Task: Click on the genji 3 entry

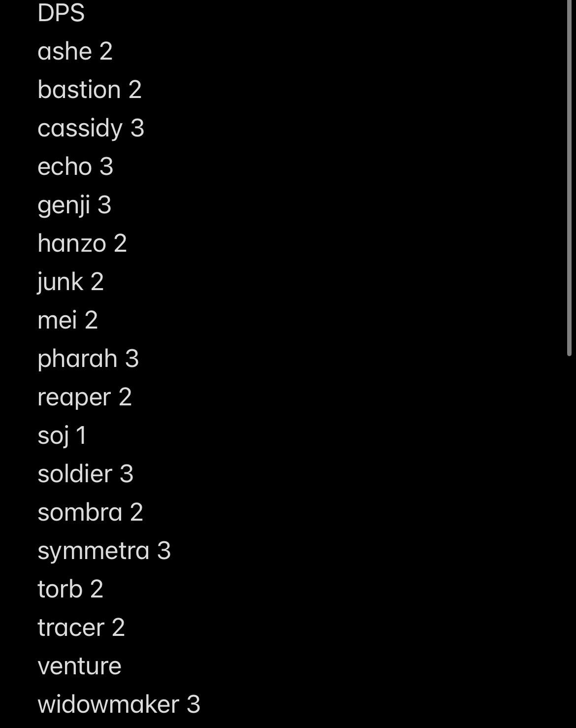Action: [x=74, y=205]
